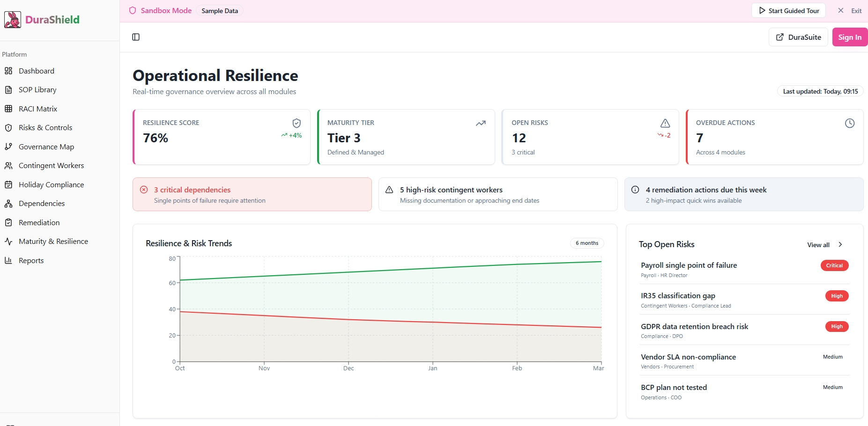The width and height of the screenshot is (868, 426).
Task: Click the Last updated Today 09:15 badge
Action: [x=820, y=91]
